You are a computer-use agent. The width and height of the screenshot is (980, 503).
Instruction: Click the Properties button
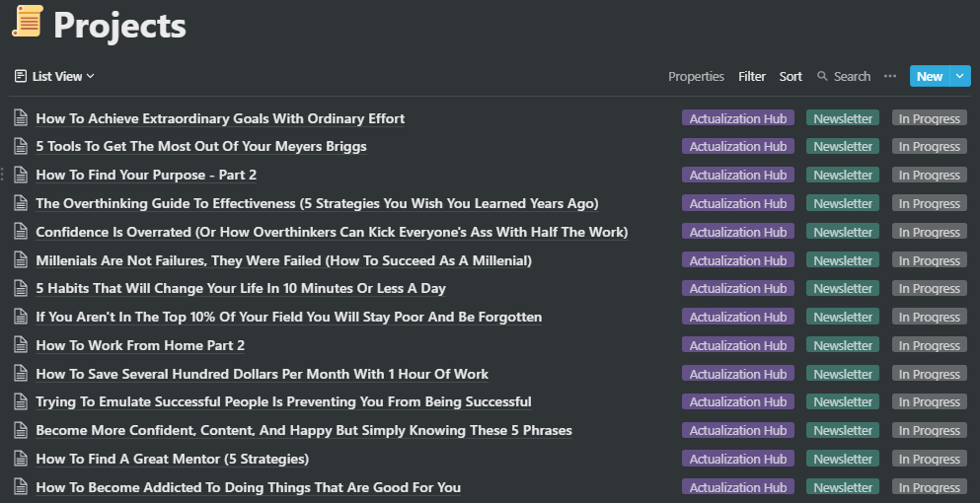(x=696, y=76)
